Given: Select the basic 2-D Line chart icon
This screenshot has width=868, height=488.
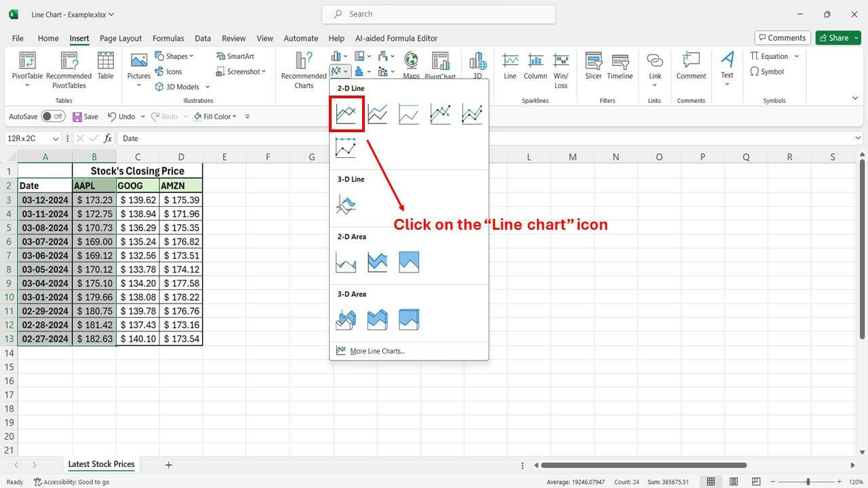Looking at the screenshot, I should tap(346, 114).
